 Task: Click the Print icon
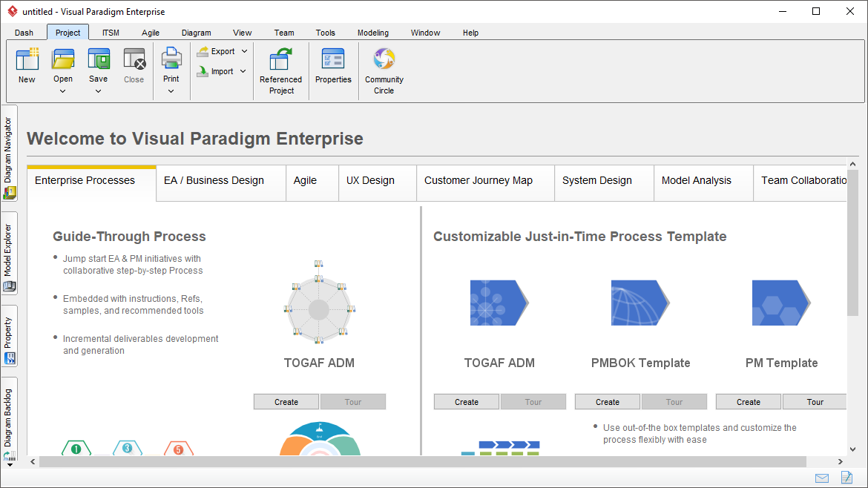(x=171, y=59)
